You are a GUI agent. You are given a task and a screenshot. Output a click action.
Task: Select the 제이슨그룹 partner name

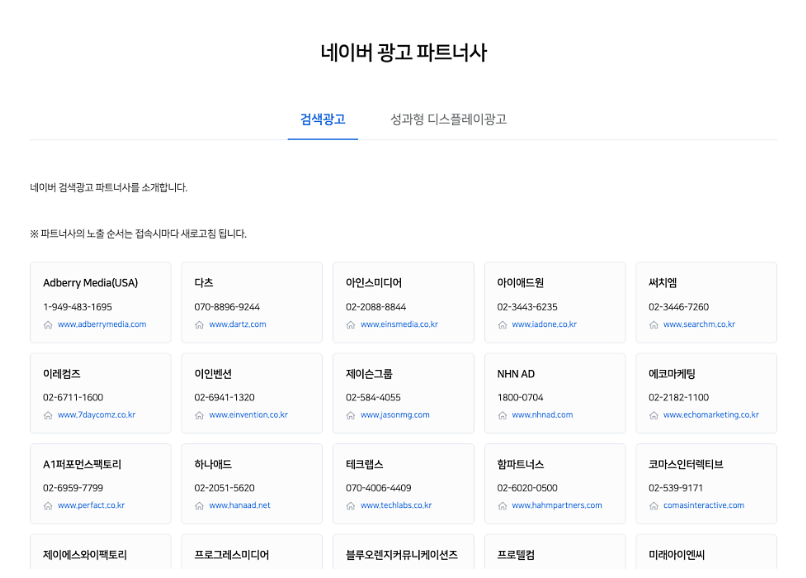(369, 374)
